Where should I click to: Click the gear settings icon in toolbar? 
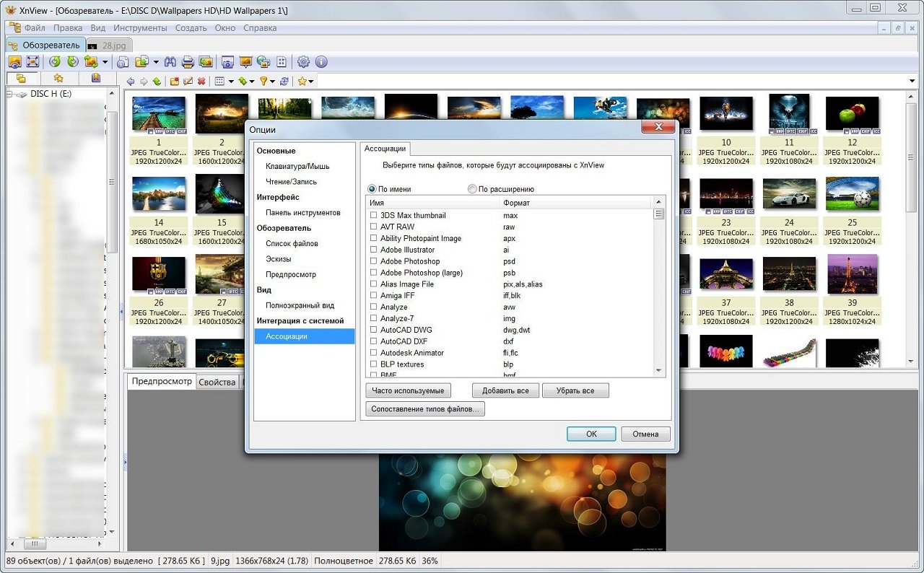pos(304,62)
